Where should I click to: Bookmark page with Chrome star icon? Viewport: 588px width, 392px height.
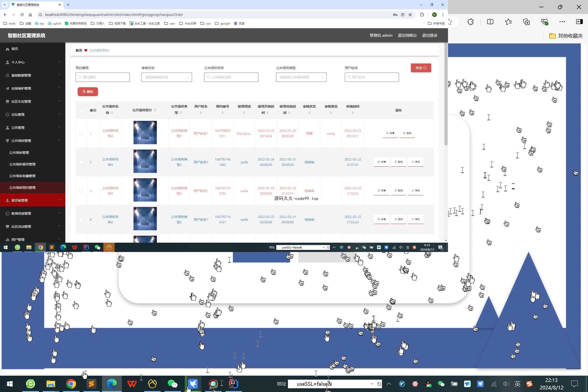pos(410,15)
